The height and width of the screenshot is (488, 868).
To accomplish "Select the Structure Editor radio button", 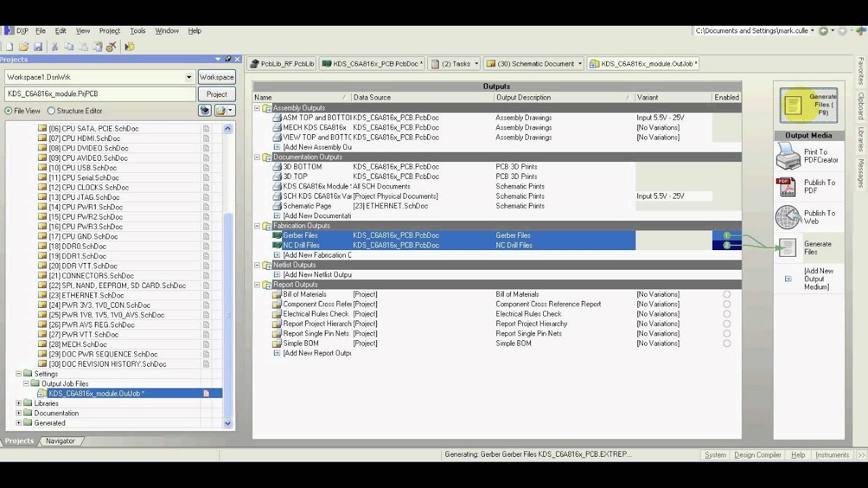I will [51, 110].
